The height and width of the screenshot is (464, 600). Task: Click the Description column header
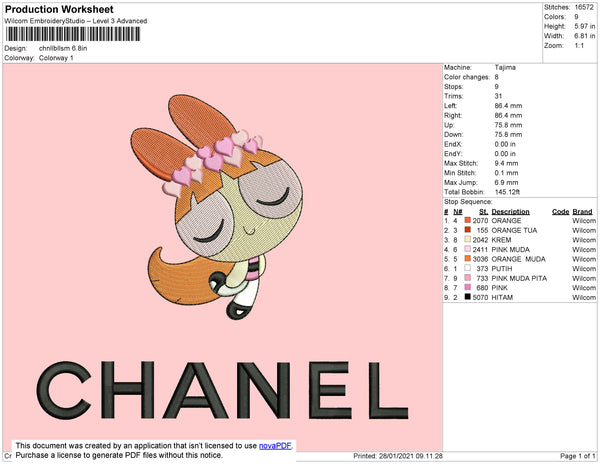point(510,212)
